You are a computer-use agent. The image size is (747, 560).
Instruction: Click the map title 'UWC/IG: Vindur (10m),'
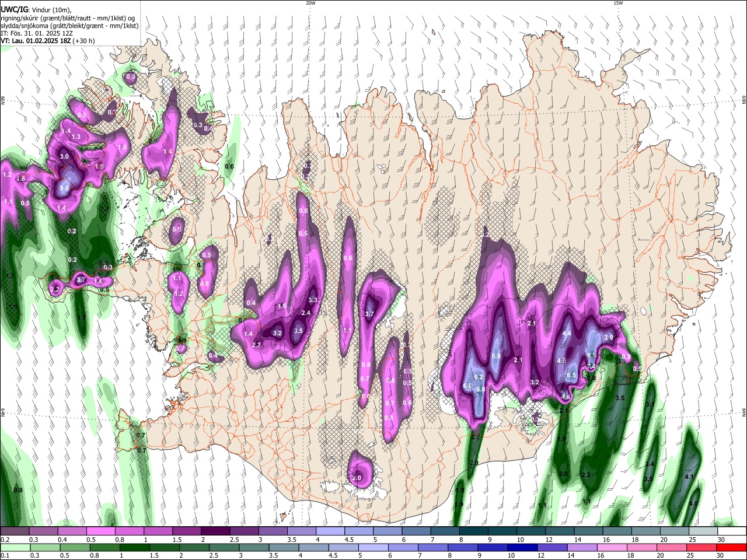(x=36, y=10)
